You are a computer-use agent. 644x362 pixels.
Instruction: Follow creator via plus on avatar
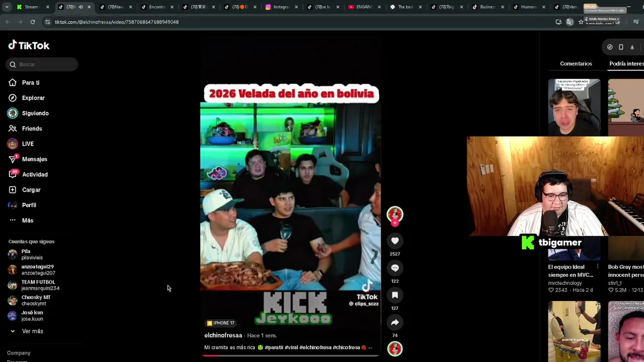395,223
